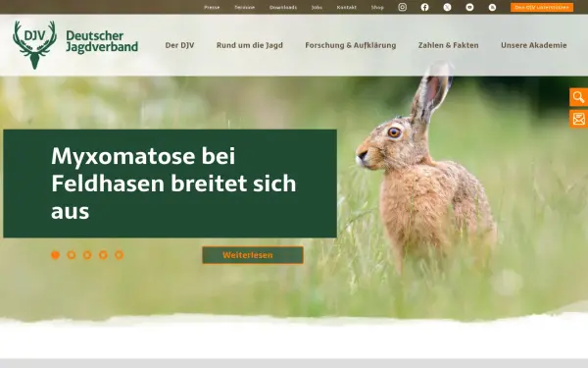Open the Der DJV menu
Viewport: 588px width, 368px height.
(x=179, y=45)
